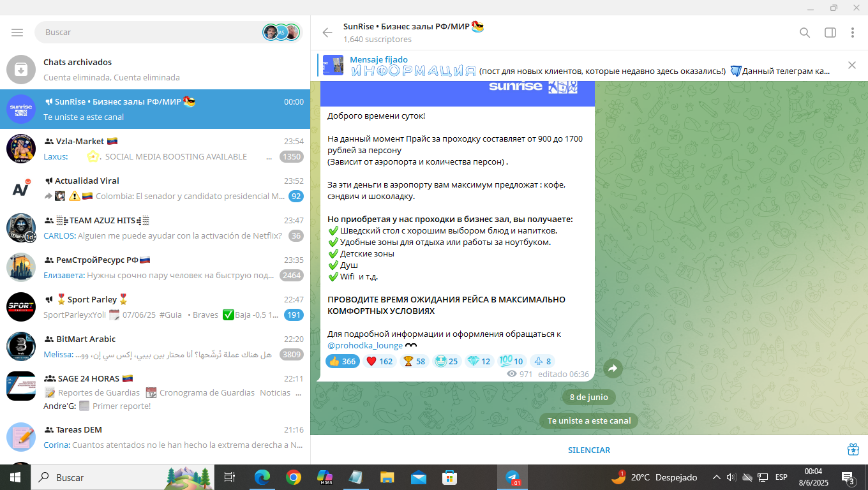Select the SunRise channel in chat list

[x=155, y=109]
